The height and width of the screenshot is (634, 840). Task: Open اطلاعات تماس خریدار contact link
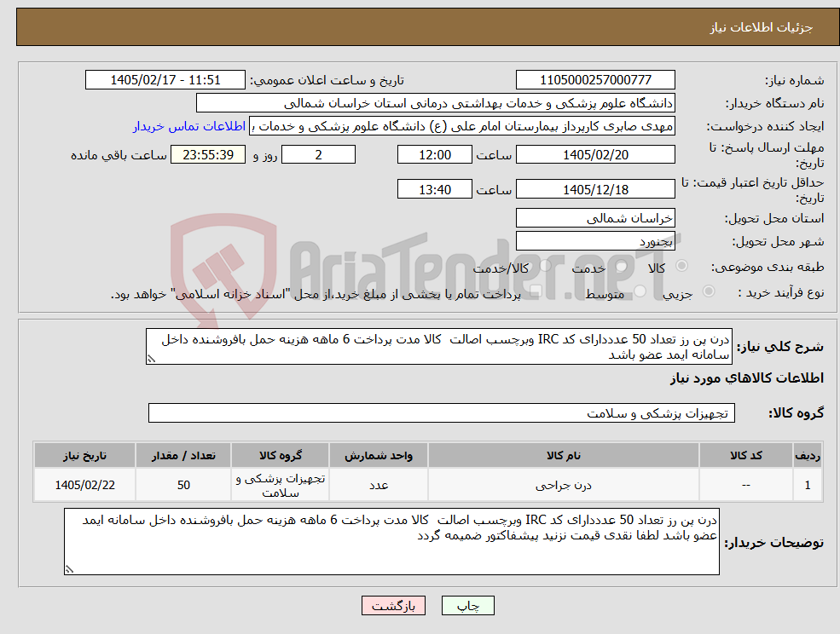189,126
